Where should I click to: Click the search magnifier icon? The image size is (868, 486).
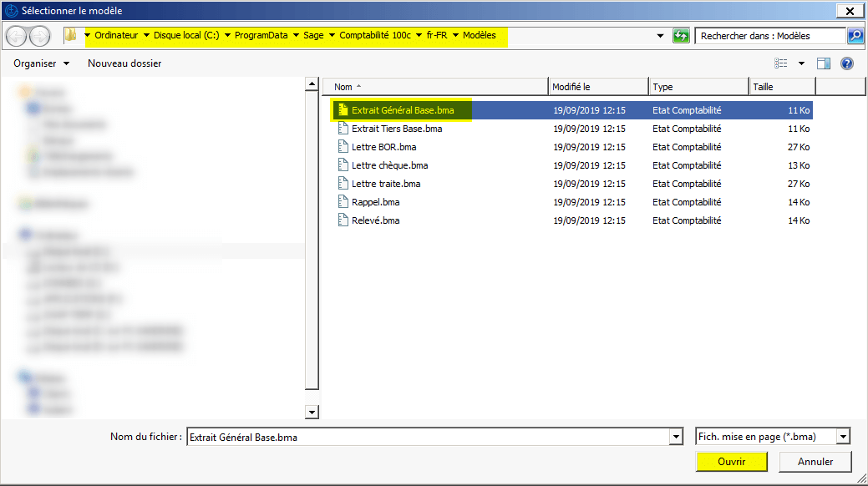[x=855, y=36]
